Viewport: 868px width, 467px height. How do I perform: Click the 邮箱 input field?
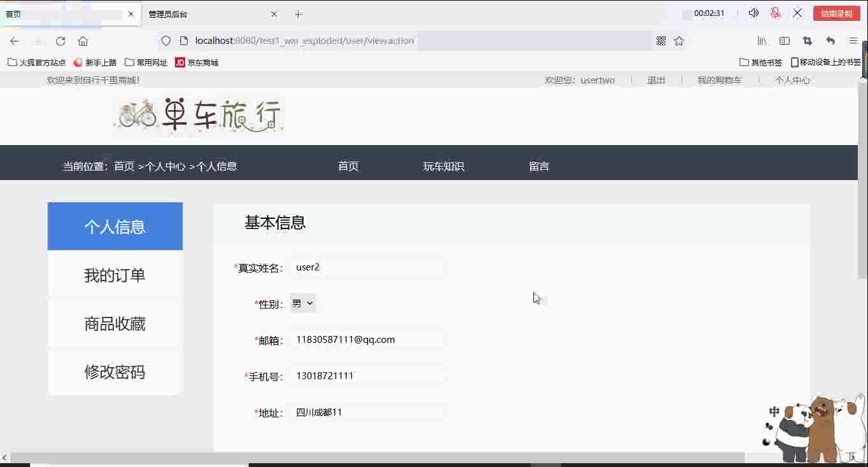coord(368,340)
